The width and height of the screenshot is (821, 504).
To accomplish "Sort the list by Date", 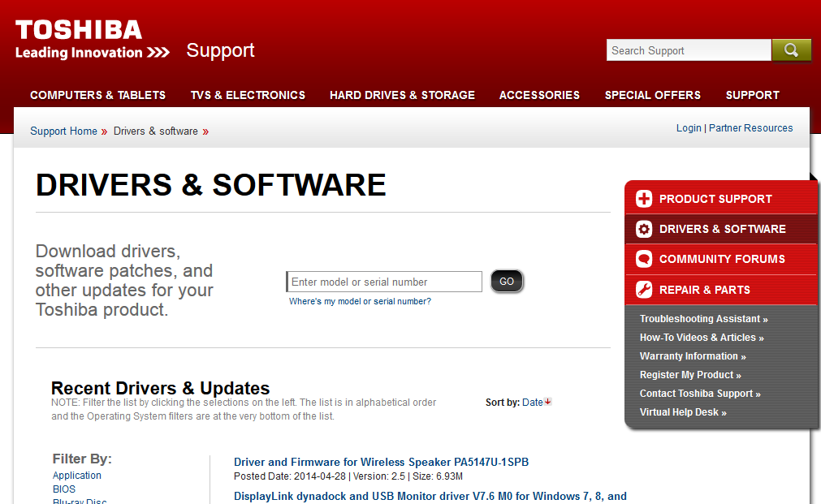I will 533,403.
